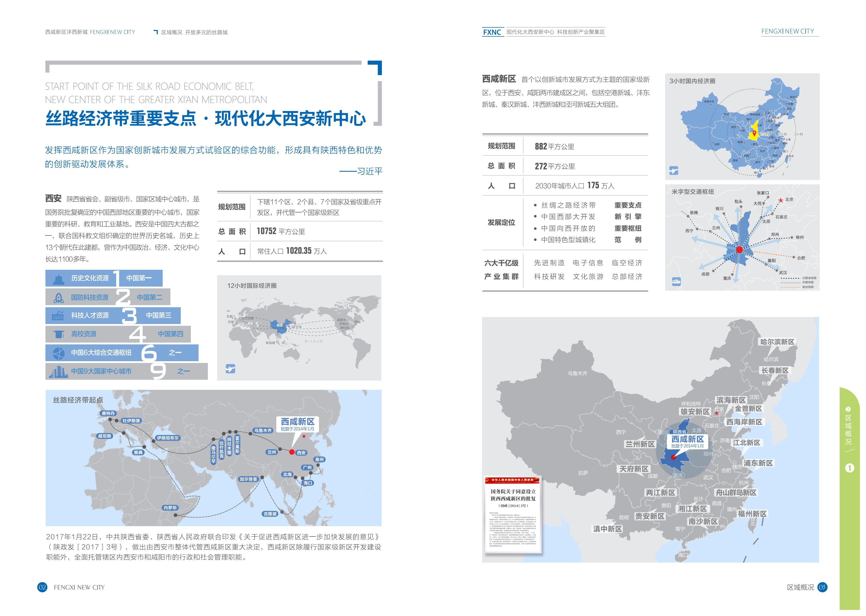Click the number 1 circle on the green side tab
Image resolution: width=866 pixels, height=616 pixels.
[849, 468]
